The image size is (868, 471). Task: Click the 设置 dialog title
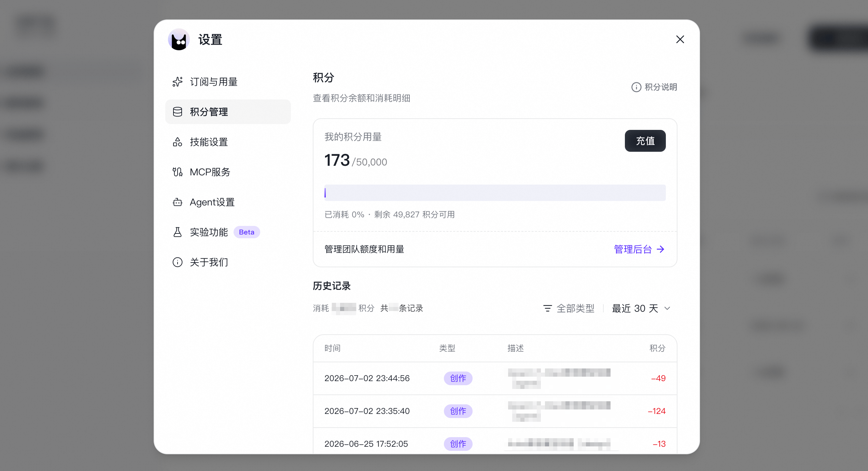[210, 40]
